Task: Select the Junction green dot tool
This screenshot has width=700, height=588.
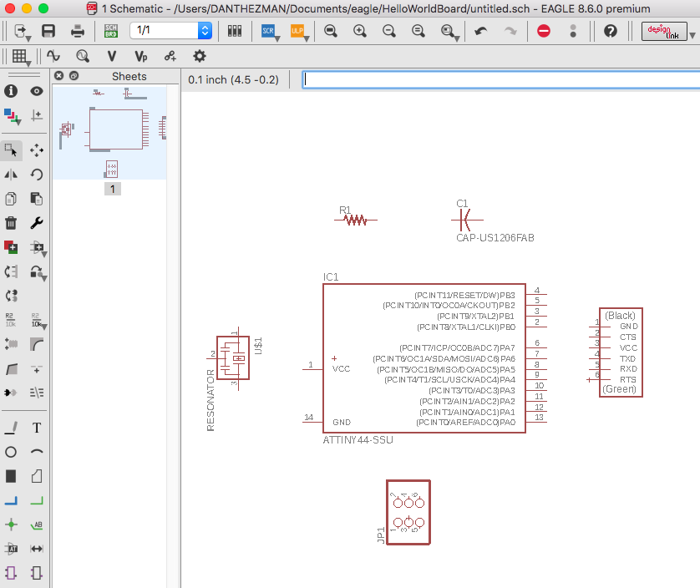Action: (x=11, y=525)
